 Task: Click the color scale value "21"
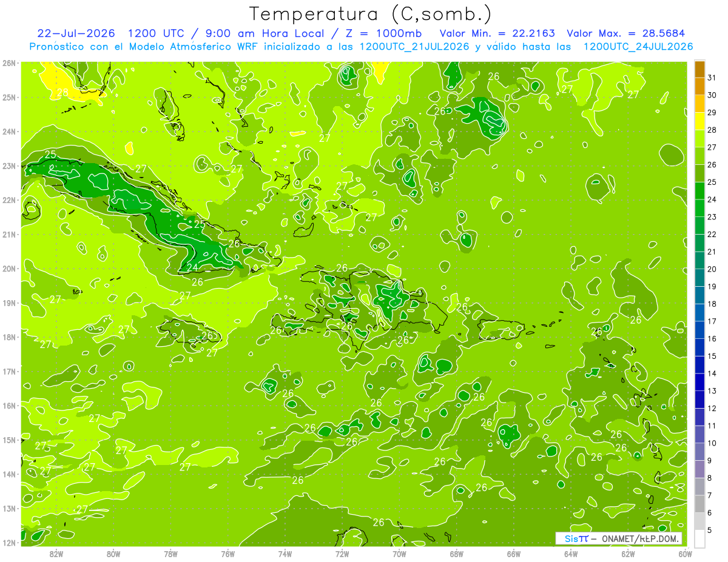pos(712,252)
